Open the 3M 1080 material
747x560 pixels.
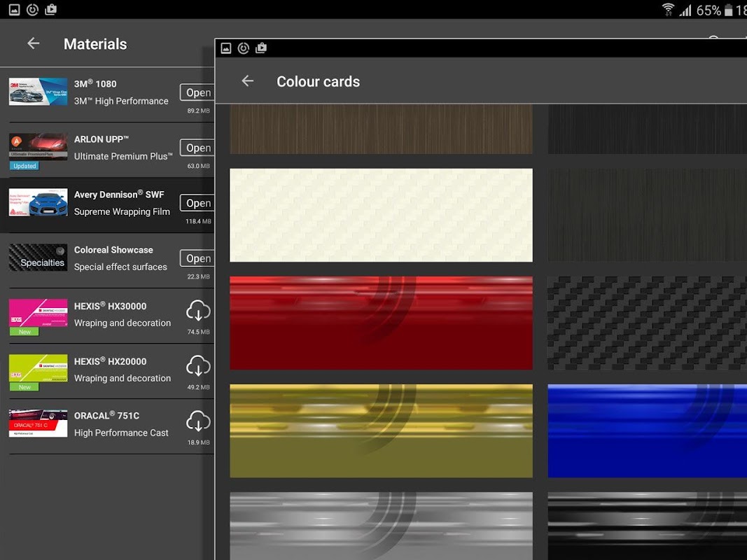(x=197, y=92)
